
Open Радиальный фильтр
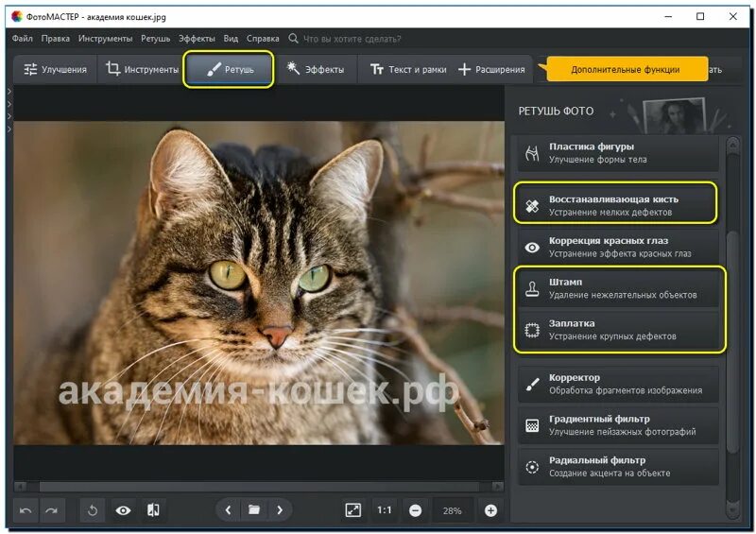point(618,467)
